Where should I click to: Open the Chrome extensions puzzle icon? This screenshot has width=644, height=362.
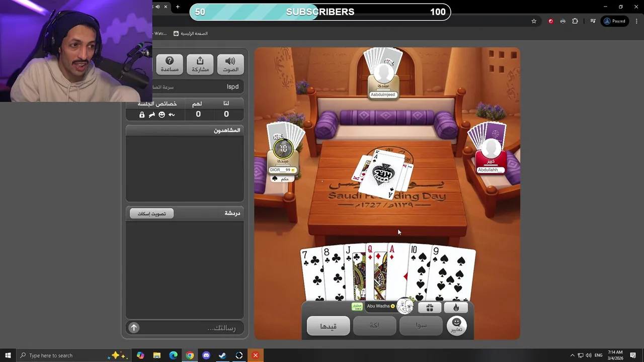pos(575,21)
